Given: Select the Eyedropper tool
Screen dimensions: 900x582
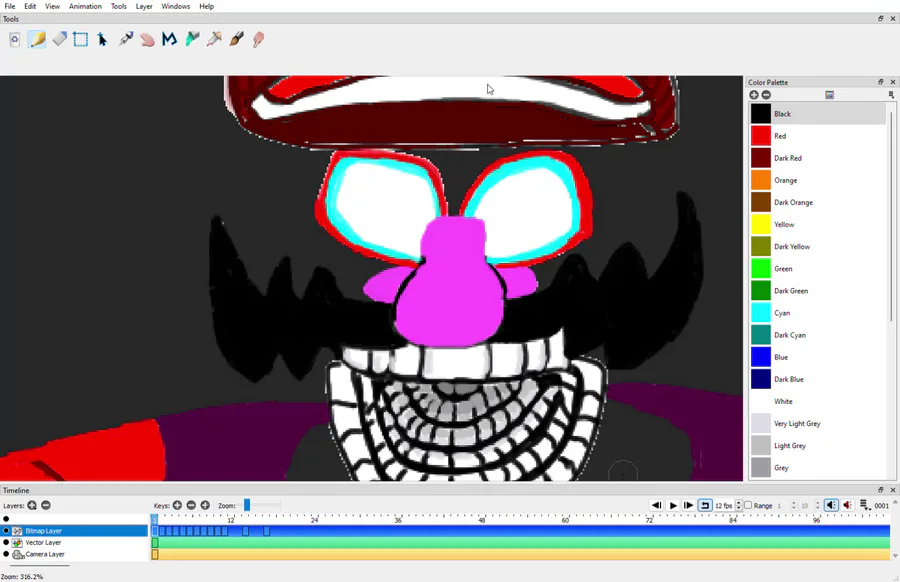Looking at the screenshot, I should 214,39.
